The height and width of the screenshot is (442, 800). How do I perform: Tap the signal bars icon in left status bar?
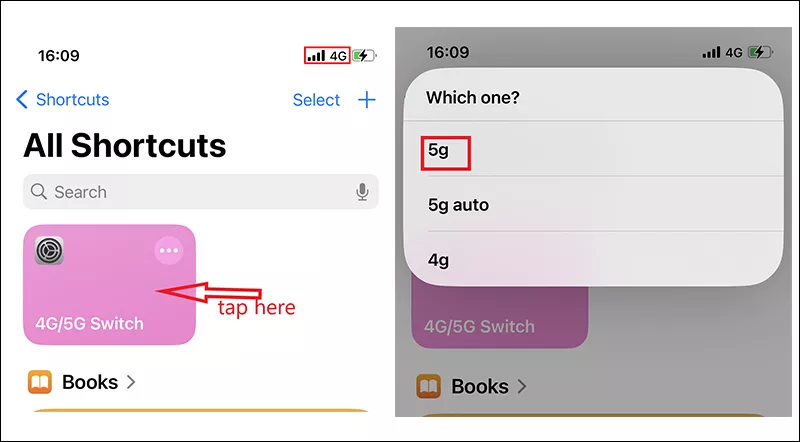tap(315, 56)
